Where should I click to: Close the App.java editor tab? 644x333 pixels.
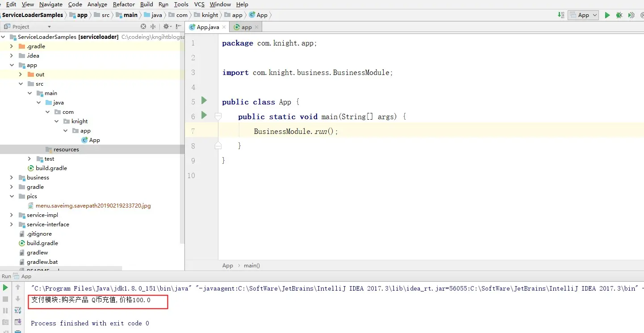click(224, 27)
